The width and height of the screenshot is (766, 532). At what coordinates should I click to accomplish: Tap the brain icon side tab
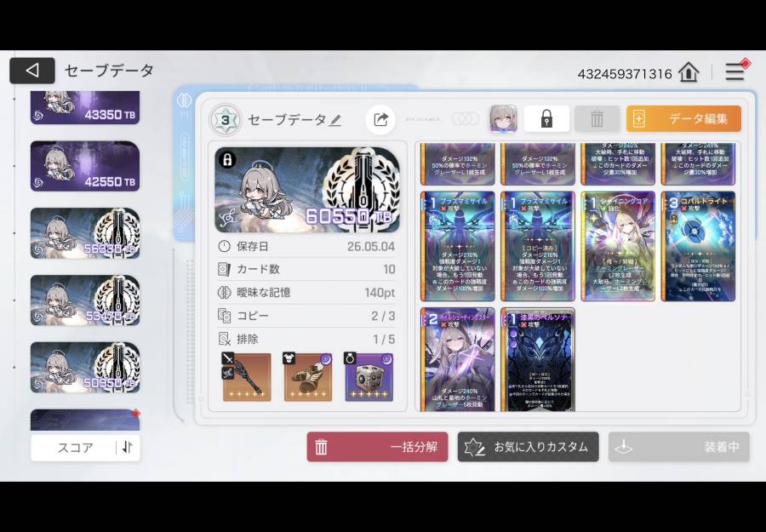(x=184, y=100)
